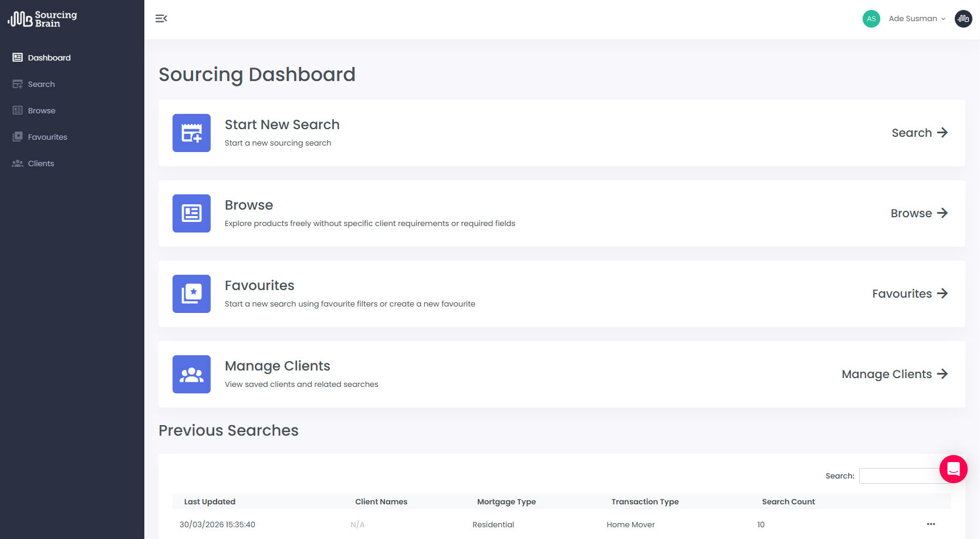The image size is (980, 539).
Task: Click the Clients sidebar icon
Action: [18, 163]
